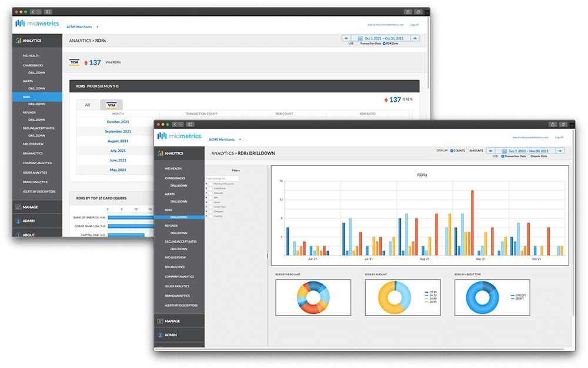
Task: Toggle browser sidebar icon in front window
Action: (x=190, y=124)
